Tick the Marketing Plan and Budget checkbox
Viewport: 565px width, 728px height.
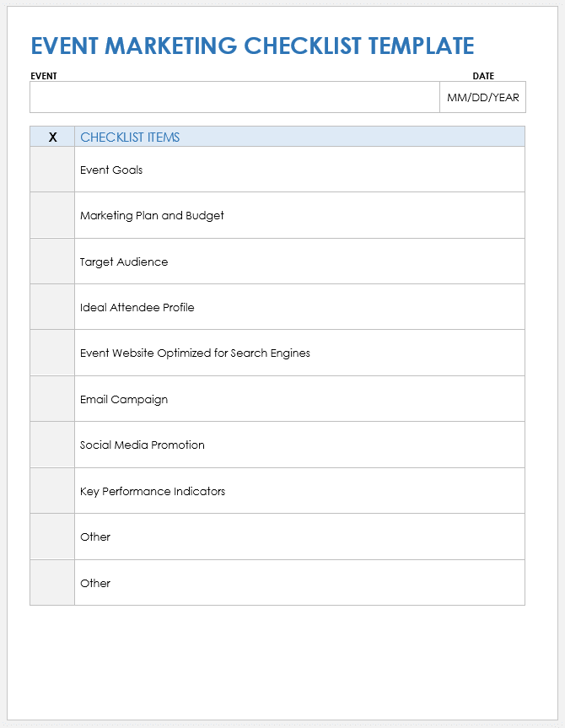coord(52,215)
